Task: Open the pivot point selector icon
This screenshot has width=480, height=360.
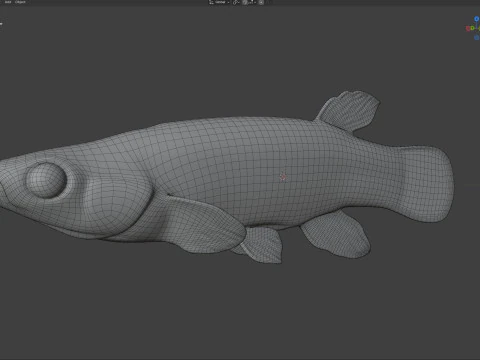Action: coord(236,2)
